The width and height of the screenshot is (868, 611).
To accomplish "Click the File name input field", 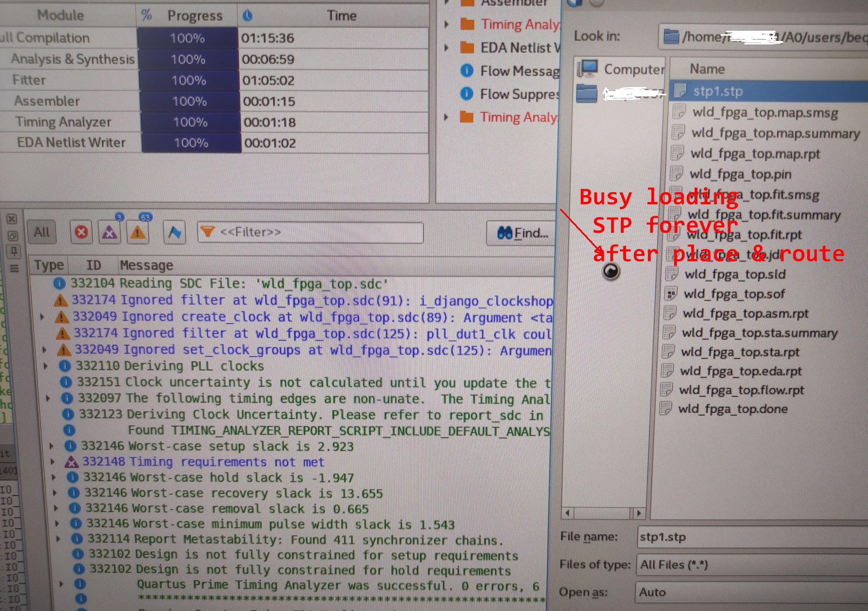I will click(752, 537).
